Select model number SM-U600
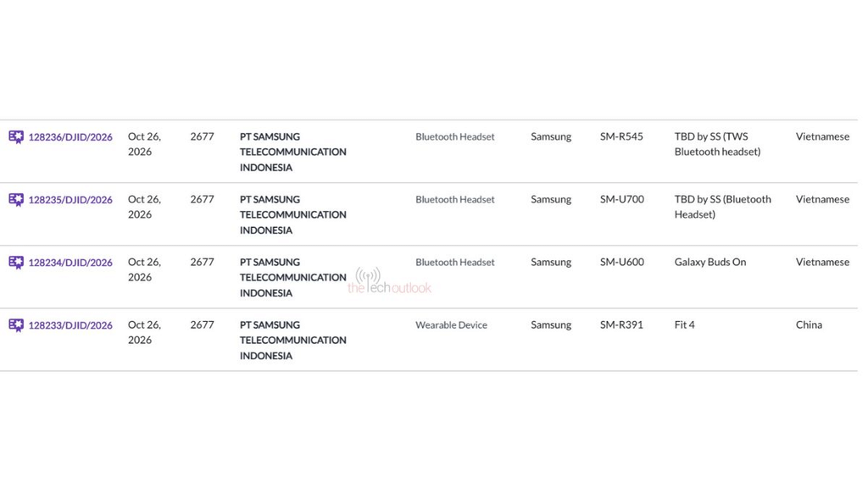Image resolution: width=868 pixels, height=488 pixels. coord(622,263)
